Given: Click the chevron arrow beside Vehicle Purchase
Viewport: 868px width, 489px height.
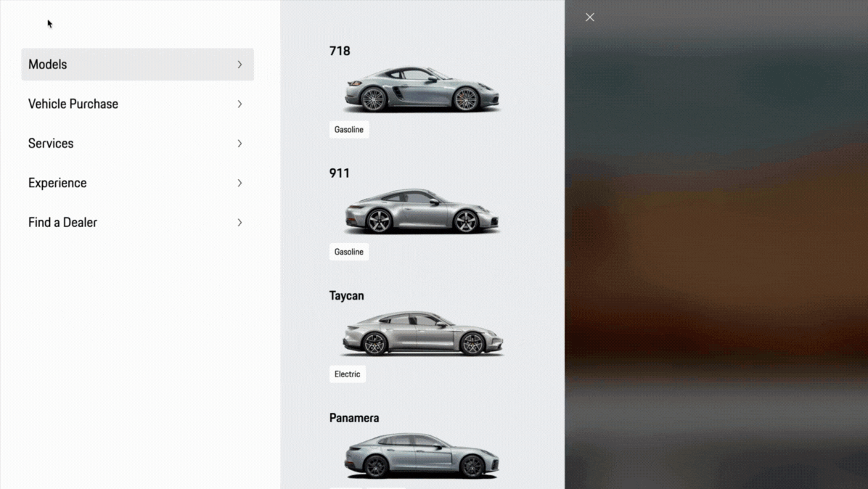Looking at the screenshot, I should point(239,104).
